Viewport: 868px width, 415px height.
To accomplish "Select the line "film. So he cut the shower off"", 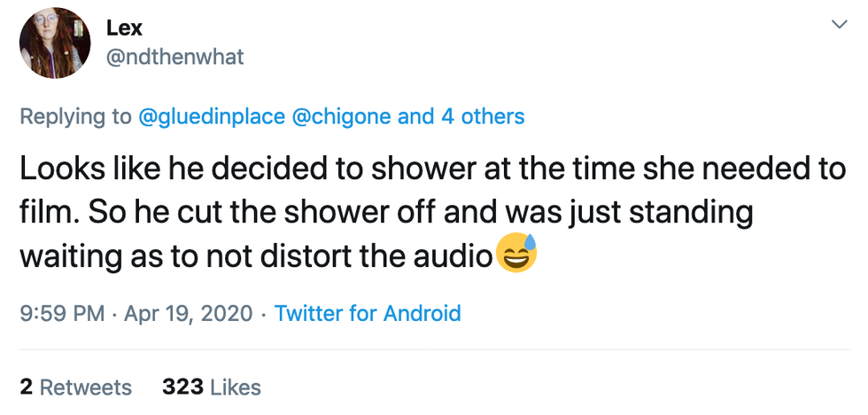I will click(x=385, y=214).
